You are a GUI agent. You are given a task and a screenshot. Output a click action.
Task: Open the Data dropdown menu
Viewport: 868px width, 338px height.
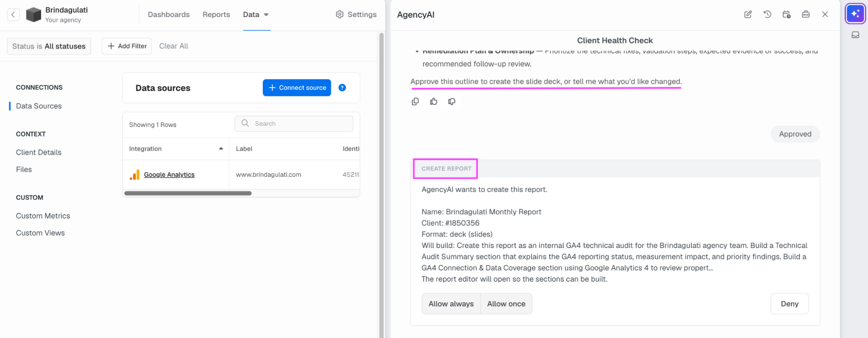click(x=256, y=14)
